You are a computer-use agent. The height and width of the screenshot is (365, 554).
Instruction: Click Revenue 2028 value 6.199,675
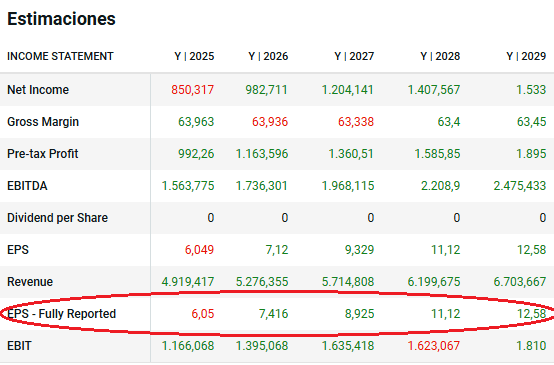[x=434, y=282]
